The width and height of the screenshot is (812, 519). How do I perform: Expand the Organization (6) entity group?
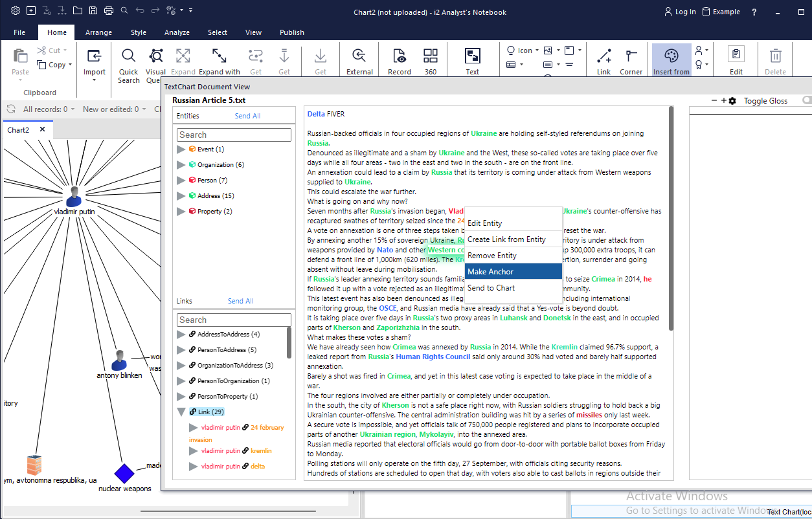tap(181, 165)
